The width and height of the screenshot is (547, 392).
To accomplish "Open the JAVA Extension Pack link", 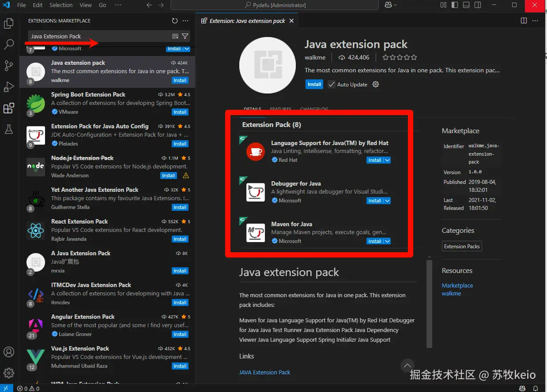I will click(x=265, y=372).
